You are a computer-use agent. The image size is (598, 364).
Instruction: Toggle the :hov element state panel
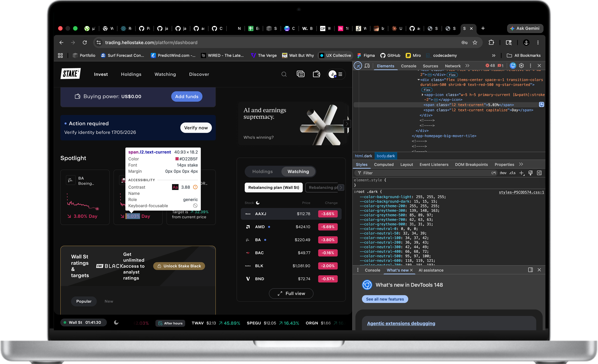coord(503,173)
